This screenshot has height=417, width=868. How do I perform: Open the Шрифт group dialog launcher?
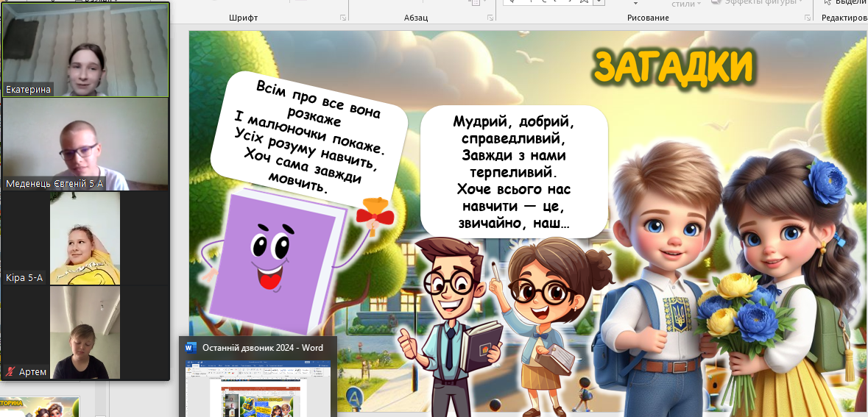click(x=342, y=18)
